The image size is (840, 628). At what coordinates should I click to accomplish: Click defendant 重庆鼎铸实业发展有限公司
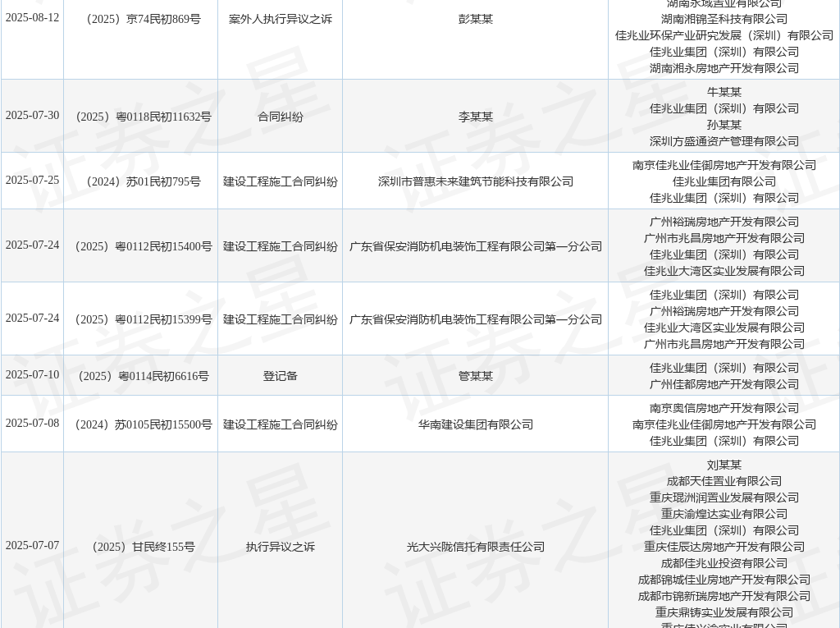click(x=724, y=612)
